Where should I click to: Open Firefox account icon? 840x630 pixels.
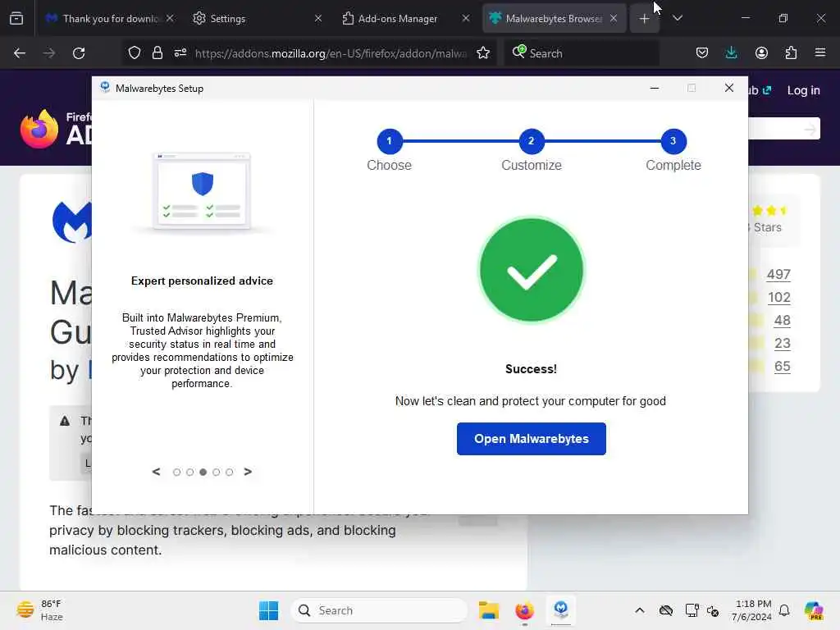pos(761,53)
